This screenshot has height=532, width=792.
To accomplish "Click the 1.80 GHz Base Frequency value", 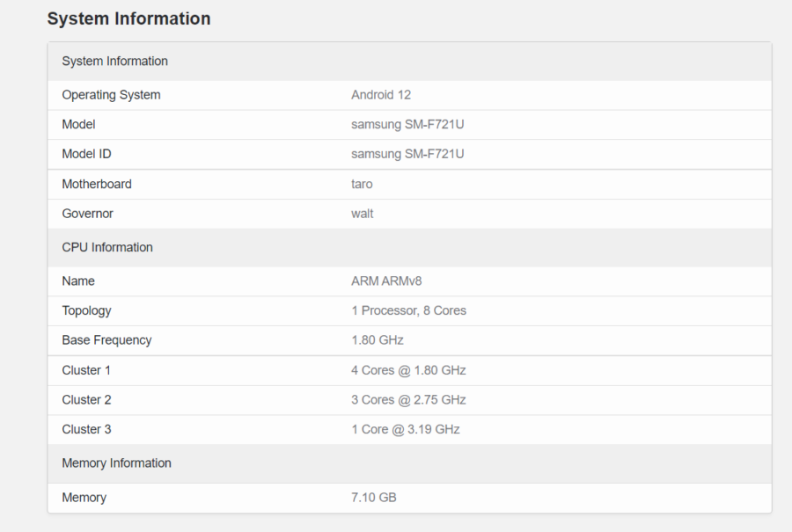I will tap(378, 340).
